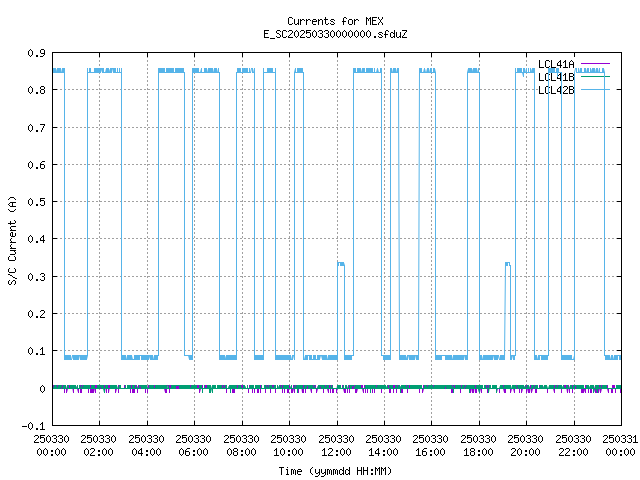Viewport: 640px width, 480px height.
Task: Select the LCL42B legend label
Action: [x=556, y=90]
